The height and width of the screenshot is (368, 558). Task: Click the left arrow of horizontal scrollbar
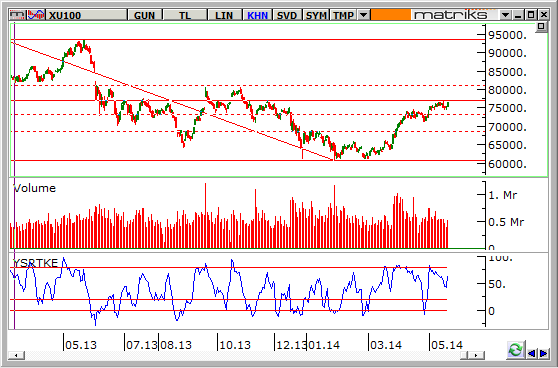click(x=16, y=355)
